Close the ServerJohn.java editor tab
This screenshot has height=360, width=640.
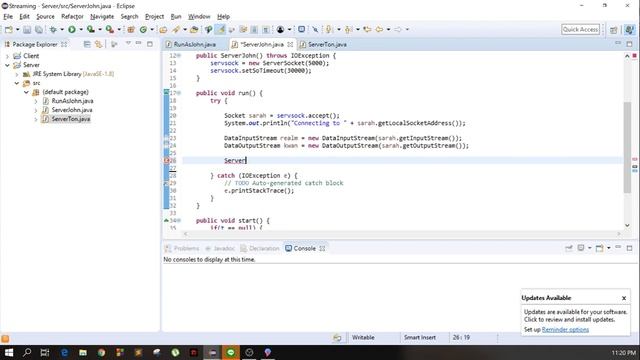coord(290,44)
